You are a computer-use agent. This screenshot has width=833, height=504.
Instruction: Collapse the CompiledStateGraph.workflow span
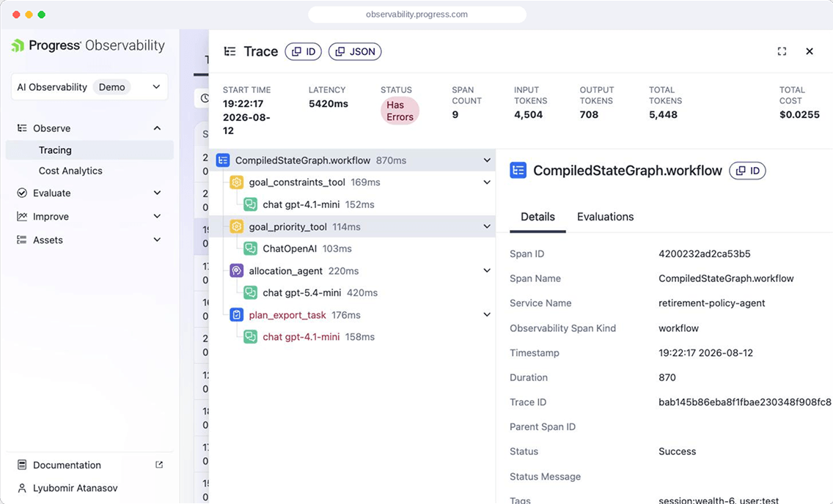pos(487,160)
